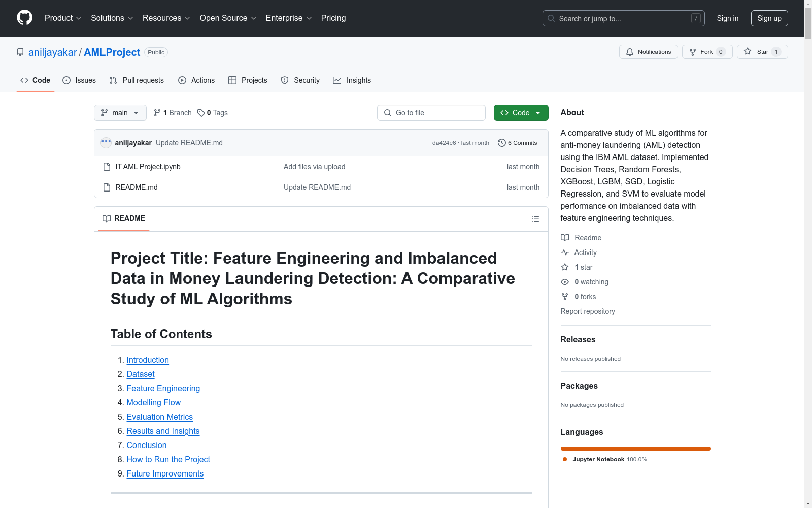Image resolution: width=812 pixels, height=508 pixels.
Task: Jump to Results and Insights section
Action: [163, 431]
